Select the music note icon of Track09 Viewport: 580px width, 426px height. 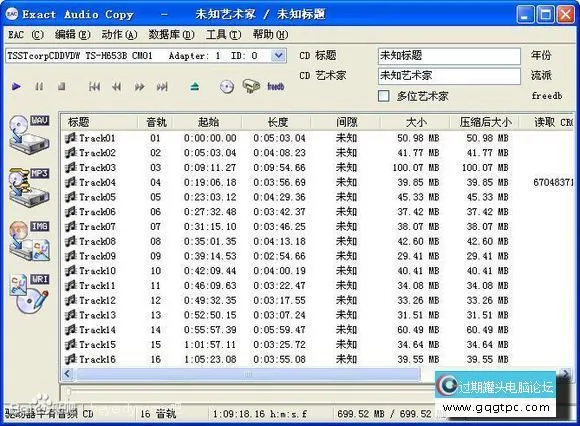pyautogui.click(x=70, y=256)
